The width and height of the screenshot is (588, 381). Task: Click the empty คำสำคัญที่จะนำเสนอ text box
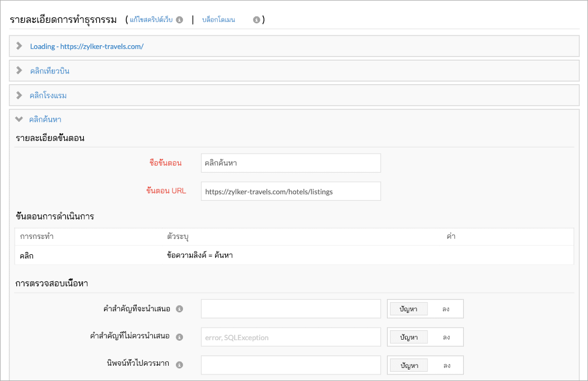pos(291,309)
